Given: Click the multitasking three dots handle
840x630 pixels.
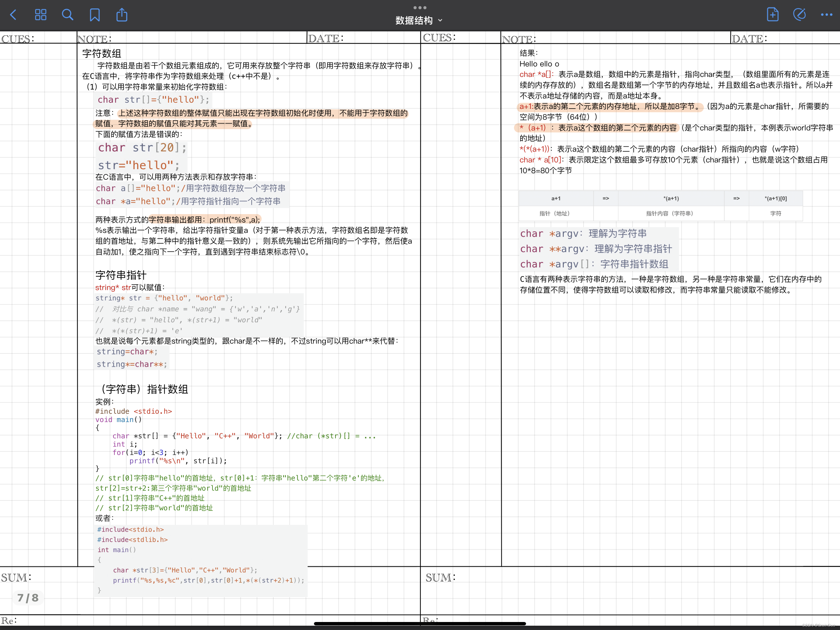Looking at the screenshot, I should (420, 8).
